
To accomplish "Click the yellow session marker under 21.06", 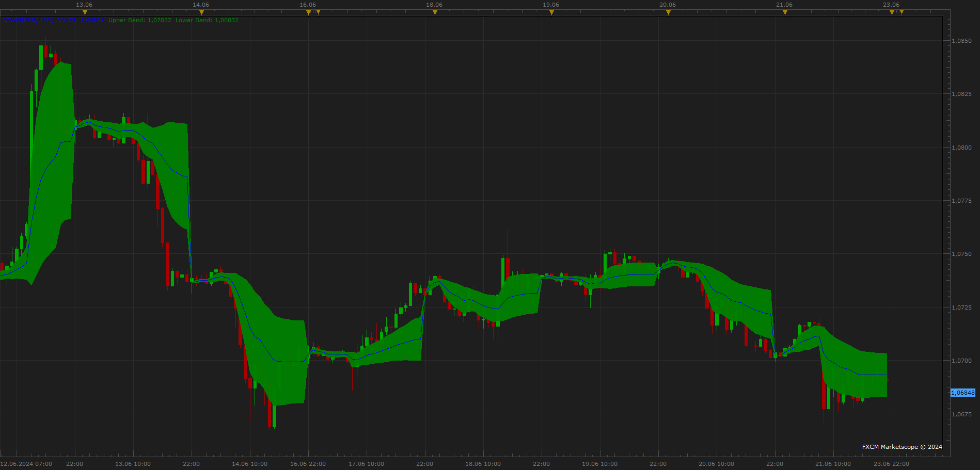I will (x=785, y=12).
